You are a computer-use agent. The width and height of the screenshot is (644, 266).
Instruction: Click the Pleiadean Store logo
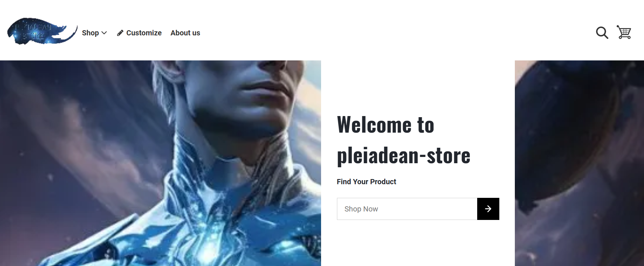[42, 31]
